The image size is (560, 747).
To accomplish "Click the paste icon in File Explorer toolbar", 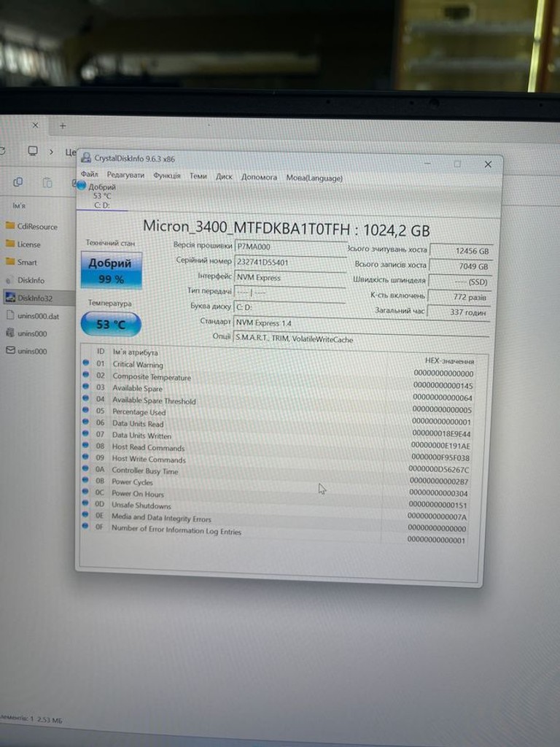I will tap(47, 183).
